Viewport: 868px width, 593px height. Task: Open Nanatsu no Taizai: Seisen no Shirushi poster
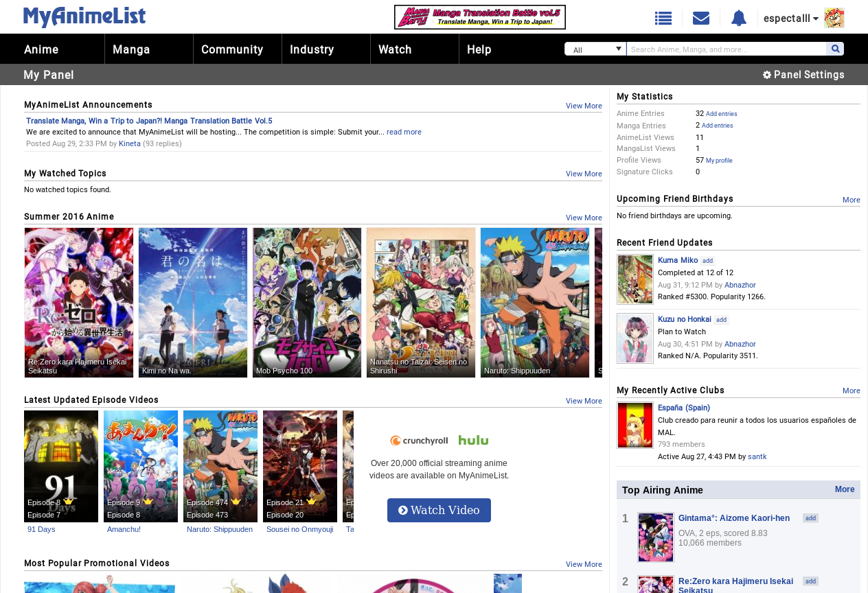click(421, 303)
